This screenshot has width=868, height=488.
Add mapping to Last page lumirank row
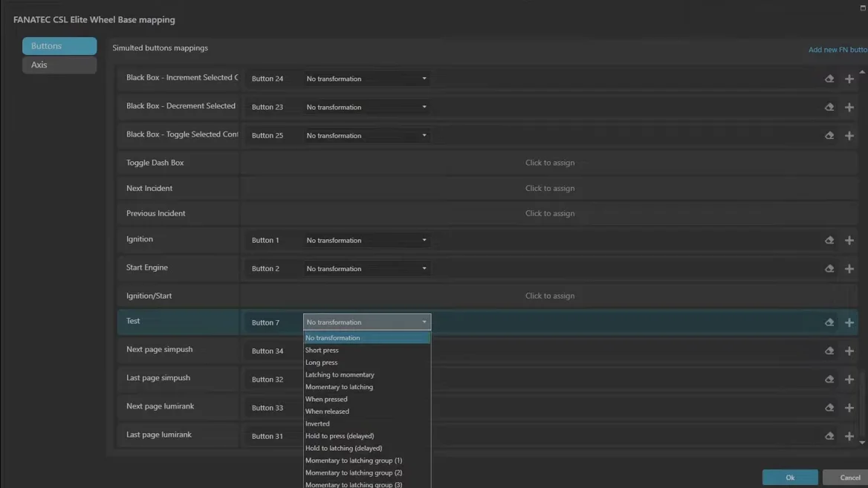[849, 436]
